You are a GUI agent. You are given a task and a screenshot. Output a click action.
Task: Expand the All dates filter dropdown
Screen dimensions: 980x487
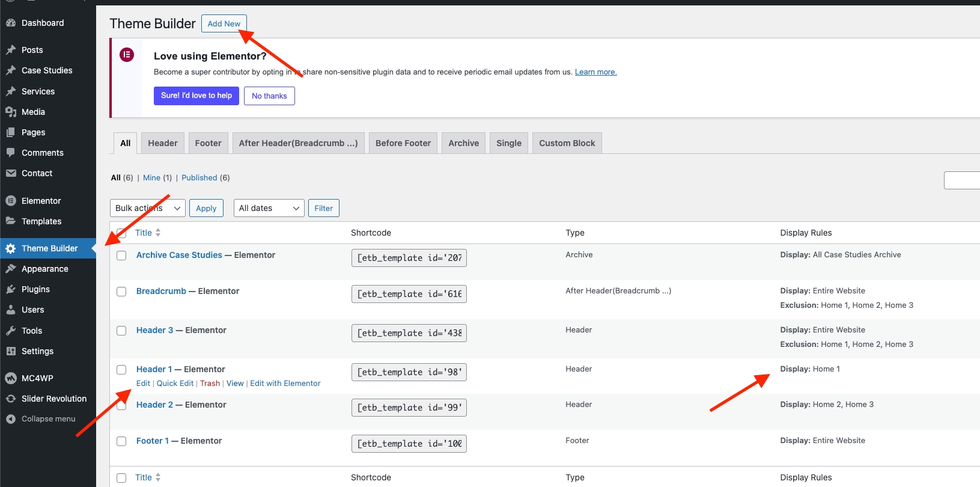click(269, 208)
